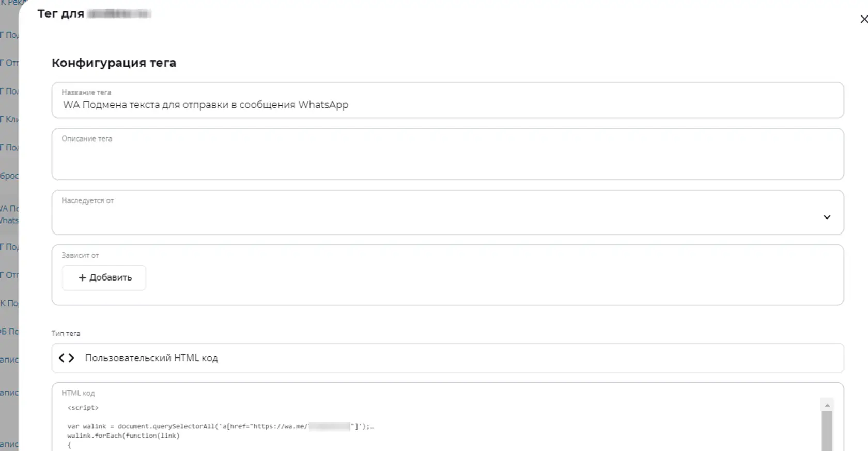Click the var walink querySelectorAll code line
Screen dimensions: 868x451
pos(221,426)
